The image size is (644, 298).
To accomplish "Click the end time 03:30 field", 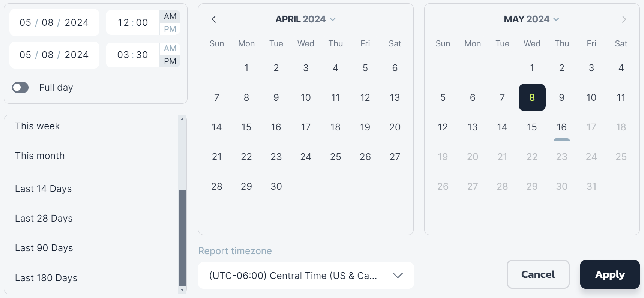I will (x=132, y=55).
